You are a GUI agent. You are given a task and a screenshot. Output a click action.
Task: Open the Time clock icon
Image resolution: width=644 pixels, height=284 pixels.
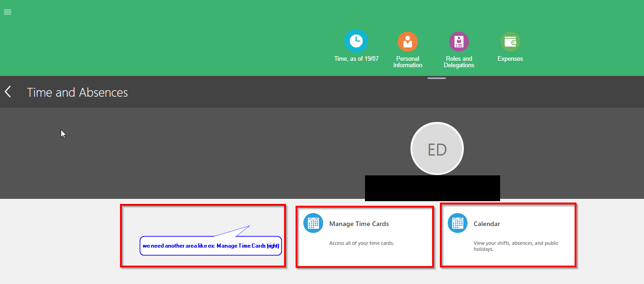coord(356,41)
